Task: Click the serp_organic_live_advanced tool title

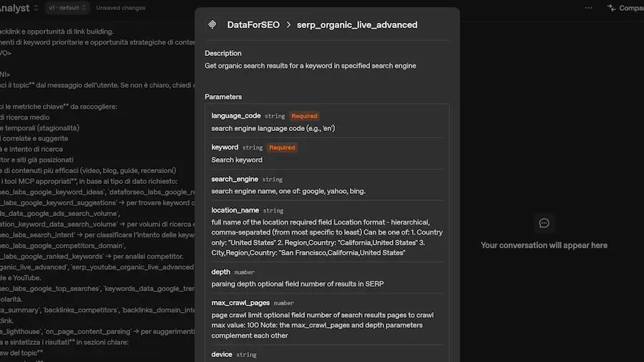Action: coord(357,24)
